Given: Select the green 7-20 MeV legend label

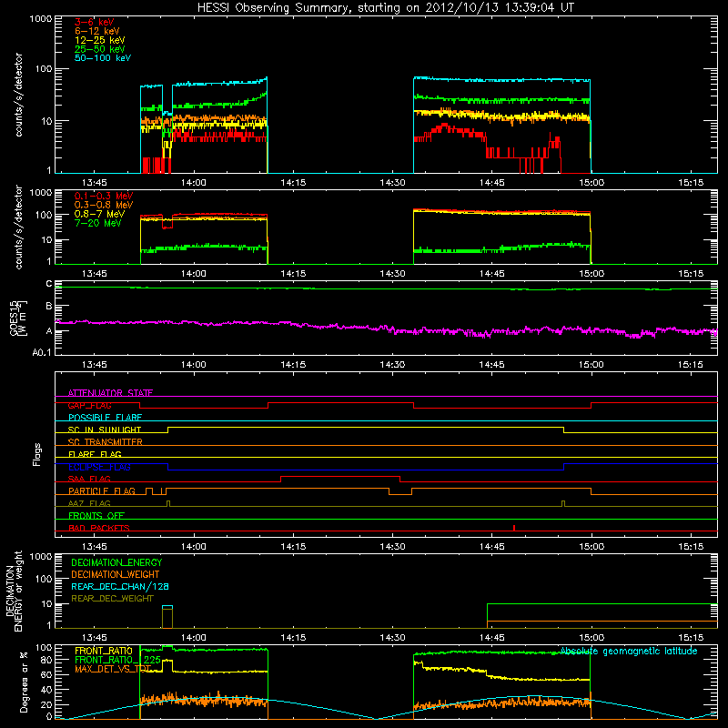Looking at the screenshot, I should tap(98, 223).
